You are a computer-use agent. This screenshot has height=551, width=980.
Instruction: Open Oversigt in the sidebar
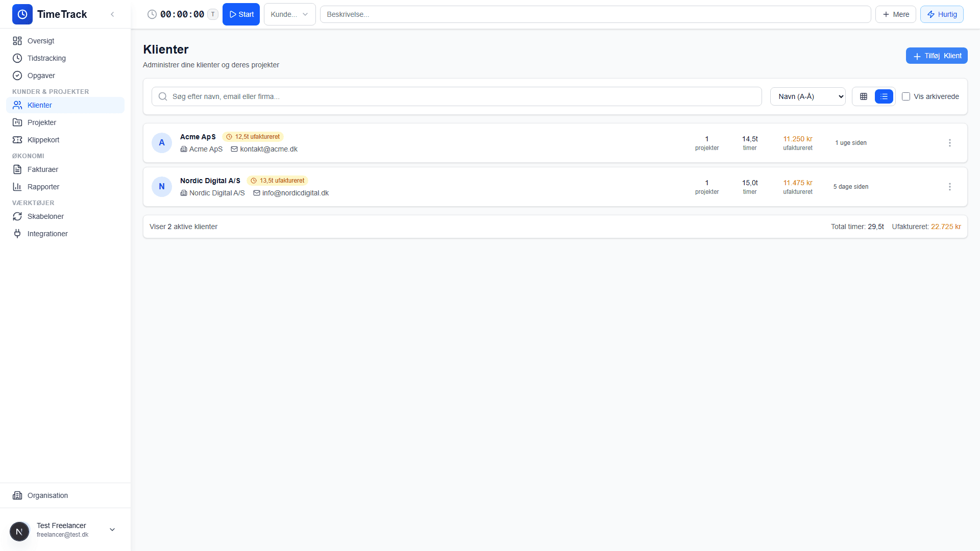pos(65,41)
